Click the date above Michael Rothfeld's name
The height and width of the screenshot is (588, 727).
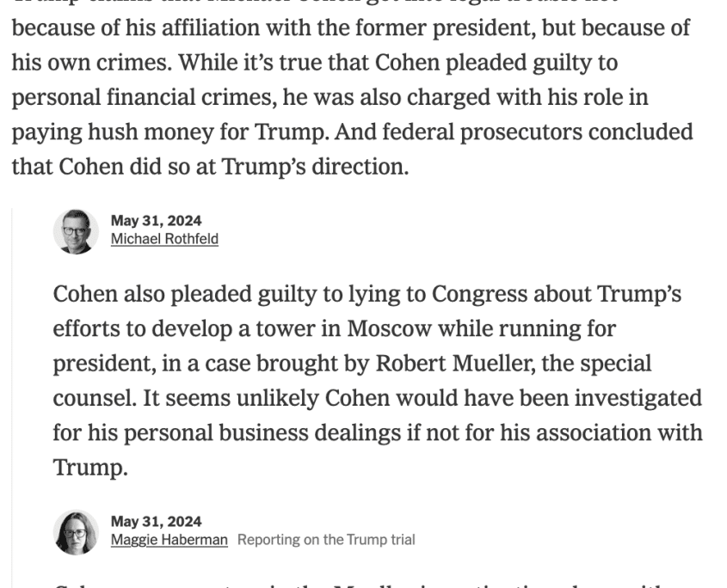pos(156,221)
